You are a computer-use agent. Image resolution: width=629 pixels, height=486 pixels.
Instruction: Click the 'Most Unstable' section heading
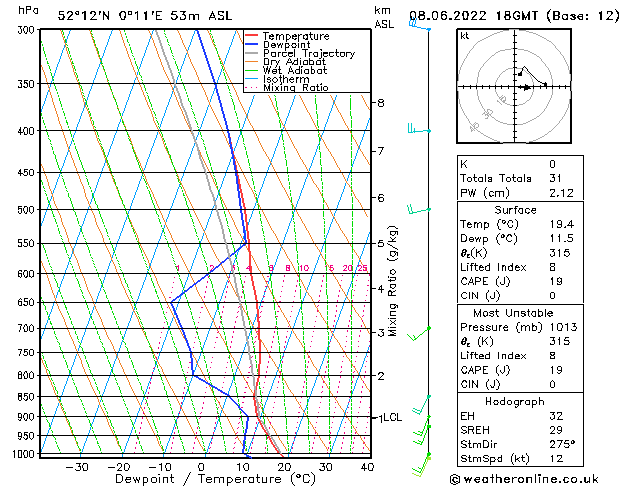[x=513, y=313]
